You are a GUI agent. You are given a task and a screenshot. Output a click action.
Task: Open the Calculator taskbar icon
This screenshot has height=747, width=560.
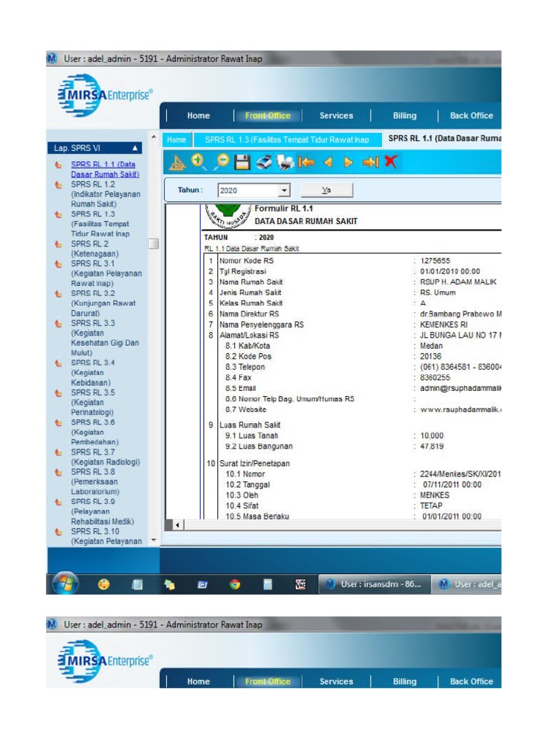(x=268, y=584)
